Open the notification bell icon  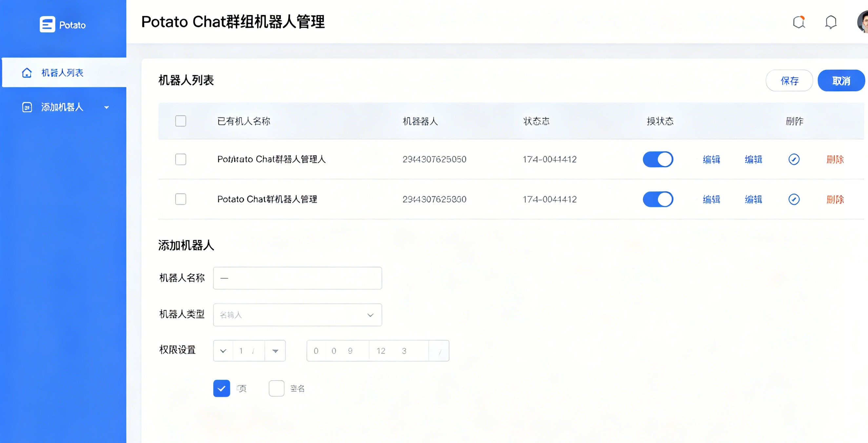[831, 22]
